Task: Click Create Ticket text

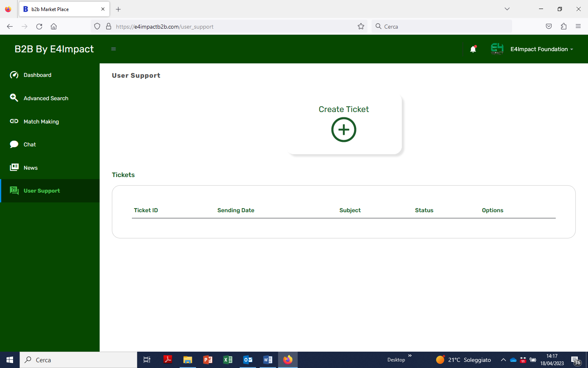Action: pos(344,109)
